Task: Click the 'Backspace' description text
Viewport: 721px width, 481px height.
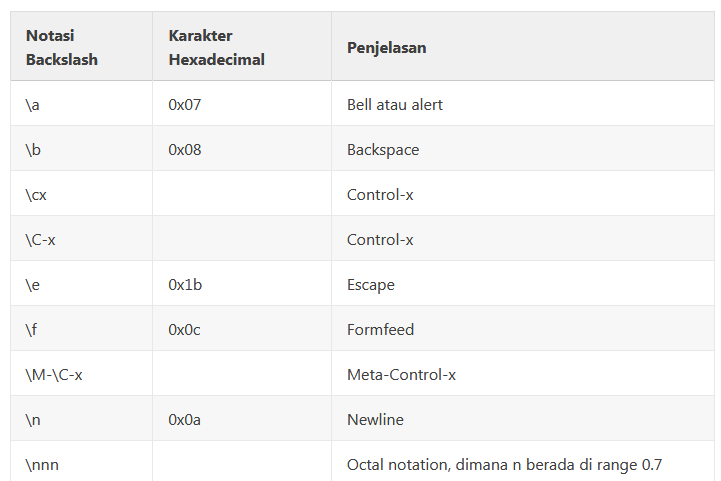Action: tap(383, 149)
